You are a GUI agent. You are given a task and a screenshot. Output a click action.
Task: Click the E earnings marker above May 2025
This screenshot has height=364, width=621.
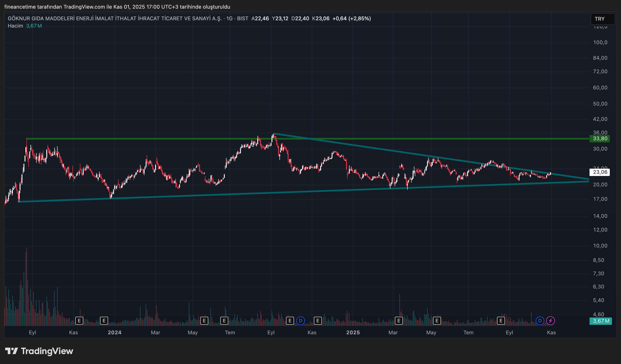pyautogui.click(x=437, y=321)
